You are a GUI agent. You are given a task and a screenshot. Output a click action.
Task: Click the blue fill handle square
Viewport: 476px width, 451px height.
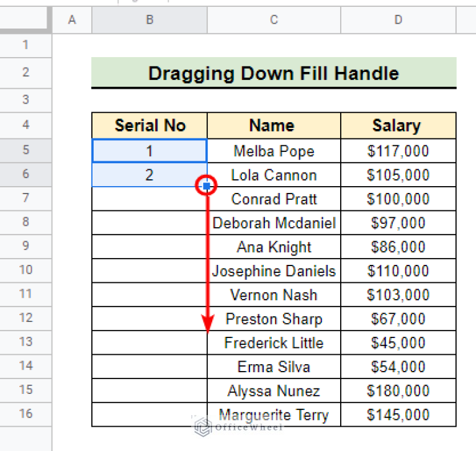pyautogui.click(x=207, y=185)
